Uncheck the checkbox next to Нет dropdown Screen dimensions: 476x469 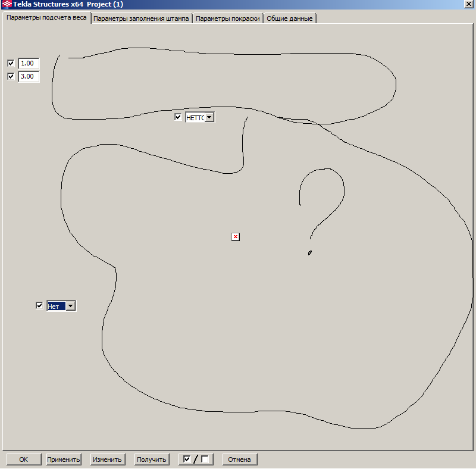40,305
